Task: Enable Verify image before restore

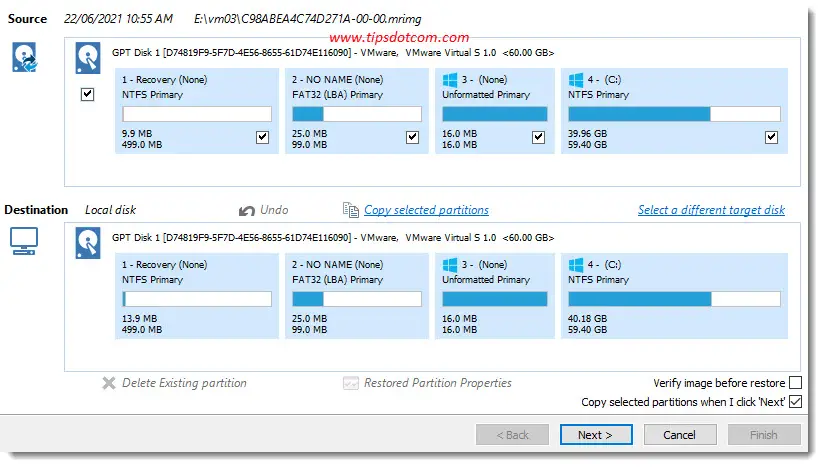Action: pyautogui.click(x=796, y=383)
